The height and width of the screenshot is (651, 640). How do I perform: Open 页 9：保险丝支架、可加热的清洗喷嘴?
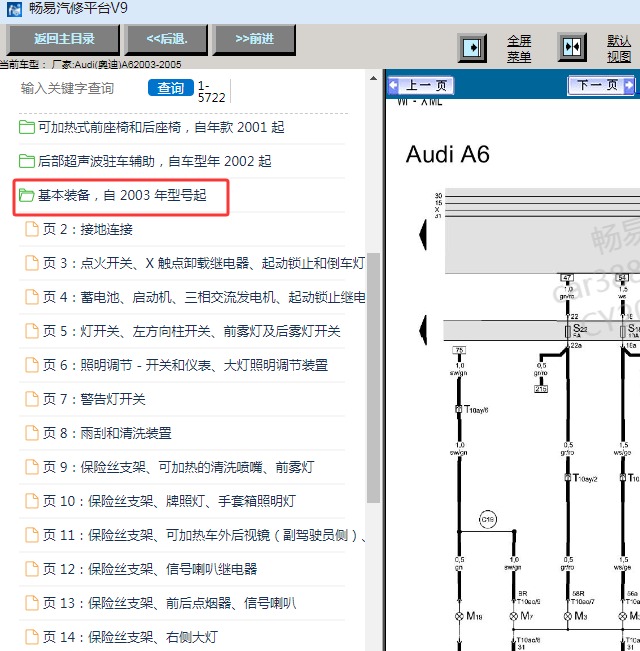click(x=178, y=467)
